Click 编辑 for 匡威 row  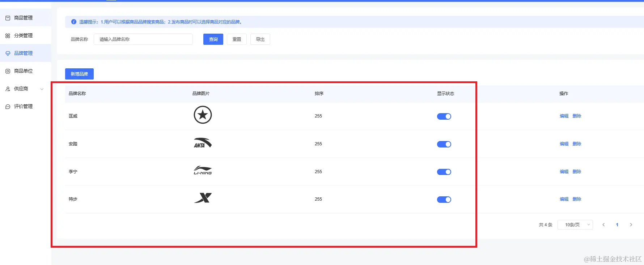[564, 116]
